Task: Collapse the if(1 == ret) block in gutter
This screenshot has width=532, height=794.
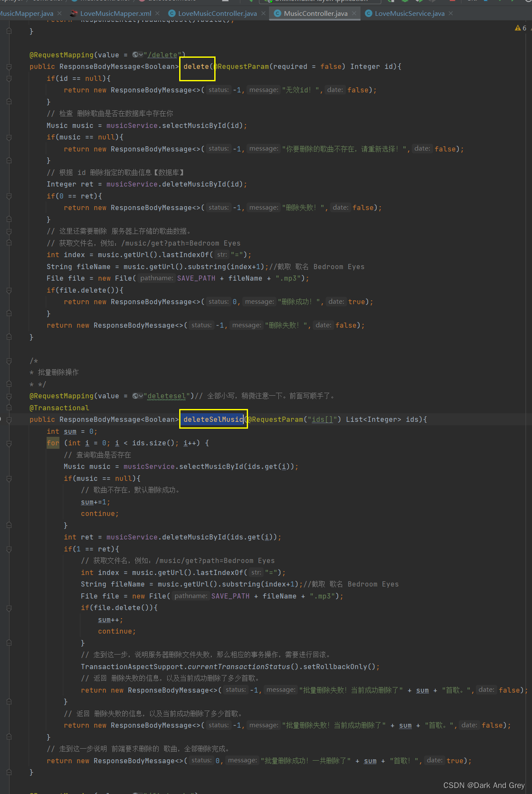Action: coord(9,549)
